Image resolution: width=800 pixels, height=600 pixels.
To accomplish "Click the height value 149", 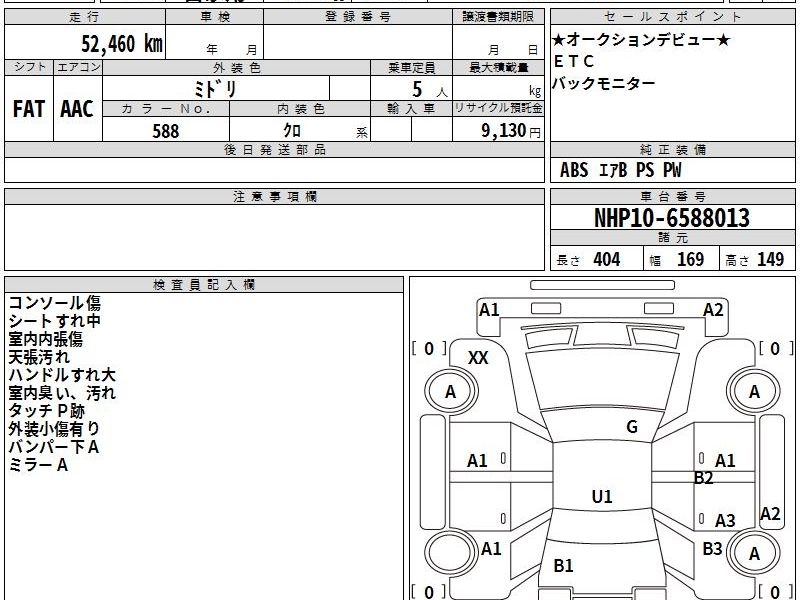I will pyautogui.click(x=770, y=259).
